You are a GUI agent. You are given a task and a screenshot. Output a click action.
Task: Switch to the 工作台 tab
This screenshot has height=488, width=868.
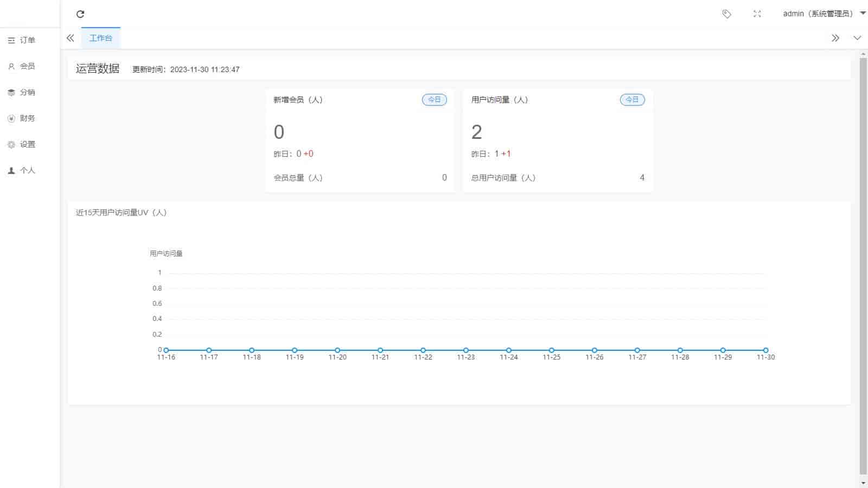101,38
